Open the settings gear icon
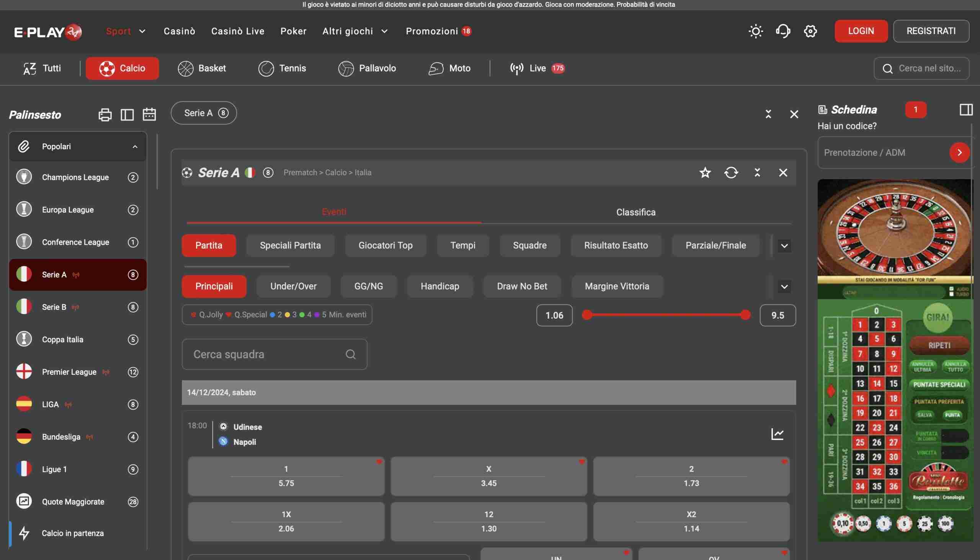The height and width of the screenshot is (560, 980). point(810,31)
